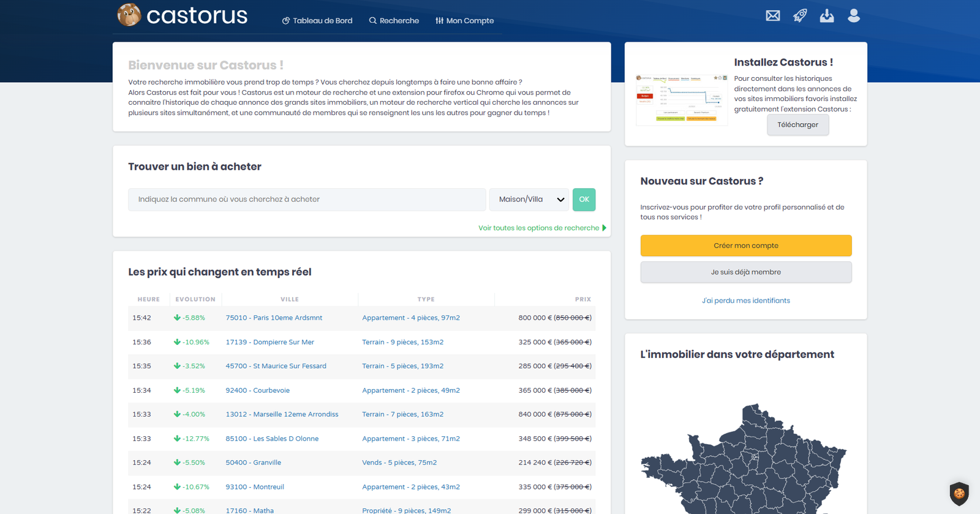Click the Télécharger extension button
This screenshot has width=980, height=514.
click(798, 125)
